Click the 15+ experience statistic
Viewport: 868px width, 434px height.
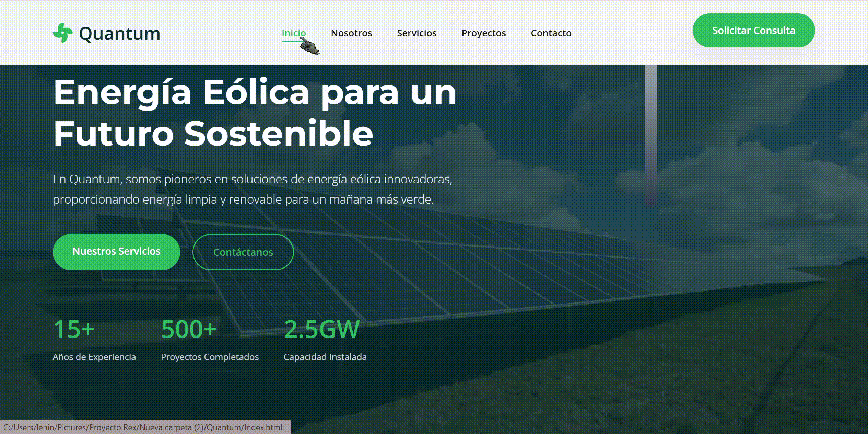click(74, 328)
